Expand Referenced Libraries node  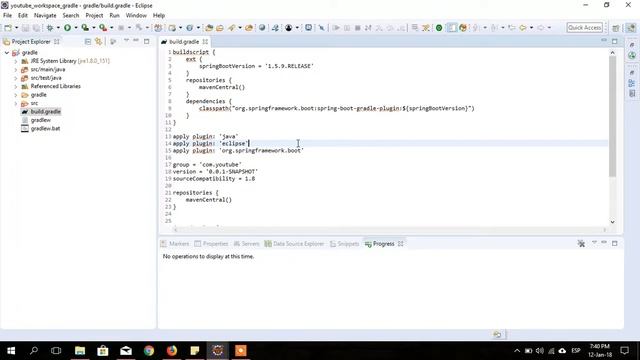[16, 87]
